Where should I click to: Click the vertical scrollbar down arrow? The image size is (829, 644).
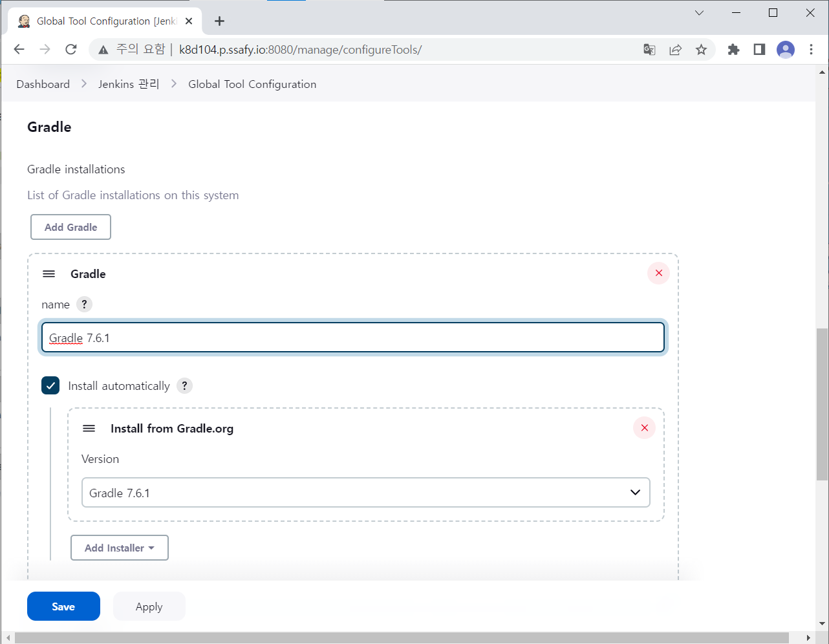coord(822,624)
